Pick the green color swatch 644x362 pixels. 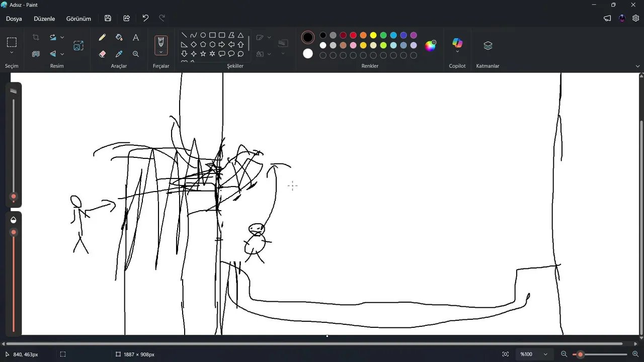point(383,35)
